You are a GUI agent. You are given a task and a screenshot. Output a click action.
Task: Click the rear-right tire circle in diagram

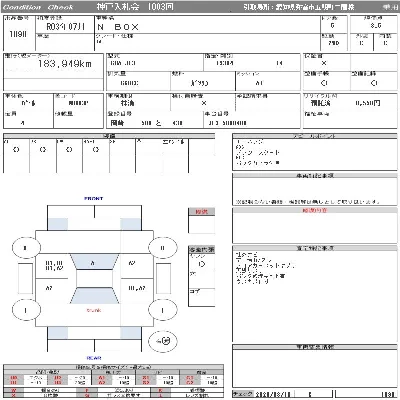(x=162, y=310)
